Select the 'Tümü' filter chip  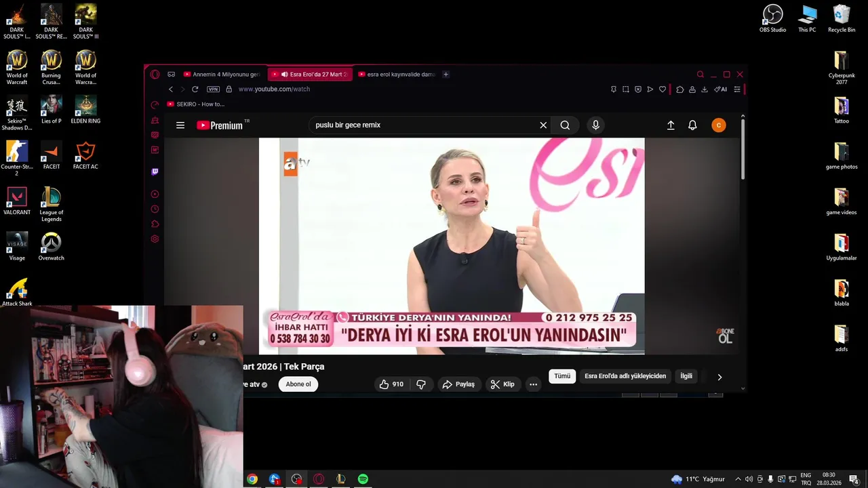562,376
